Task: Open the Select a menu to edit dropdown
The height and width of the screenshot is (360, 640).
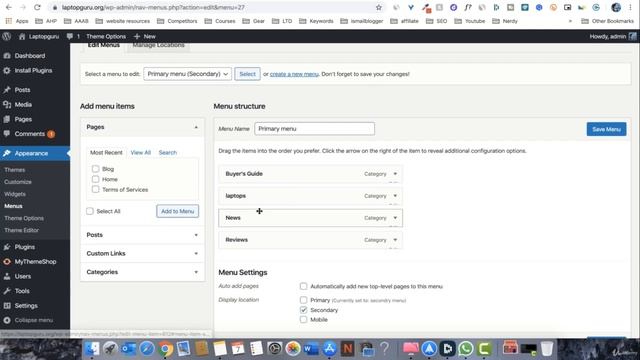Action: coord(187,74)
